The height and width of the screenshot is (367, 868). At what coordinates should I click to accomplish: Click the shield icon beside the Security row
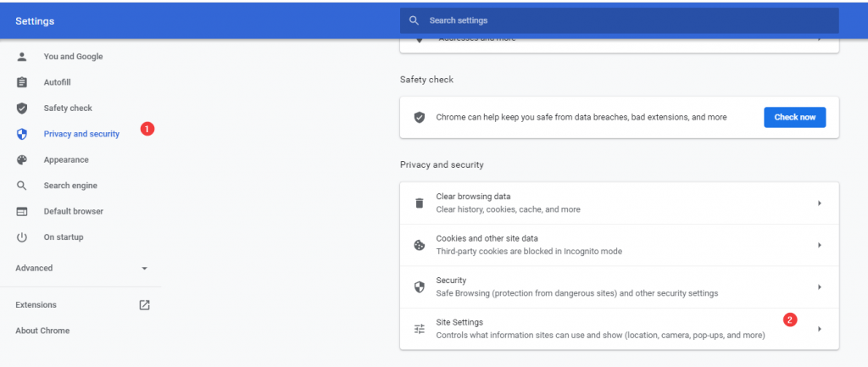(x=420, y=287)
